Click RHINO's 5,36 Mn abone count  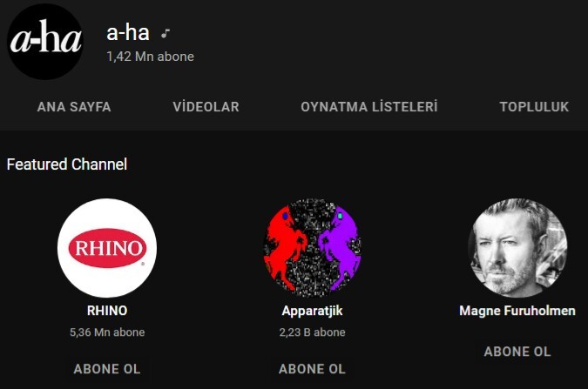[107, 332]
